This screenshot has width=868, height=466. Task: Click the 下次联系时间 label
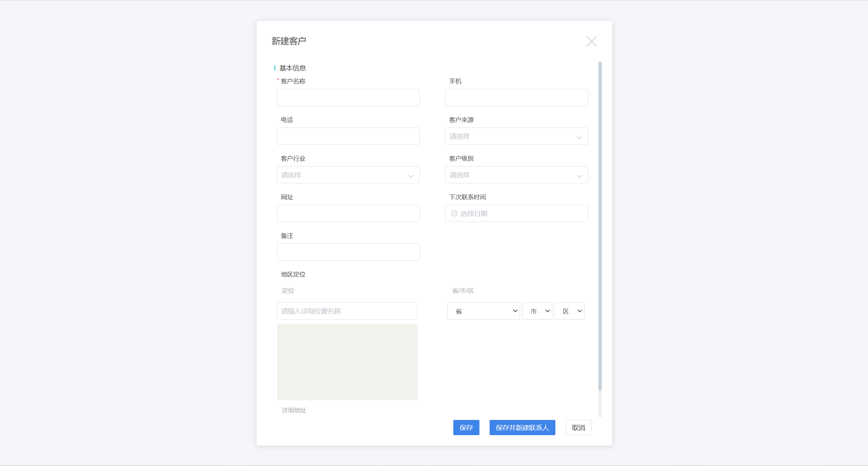coord(467,197)
